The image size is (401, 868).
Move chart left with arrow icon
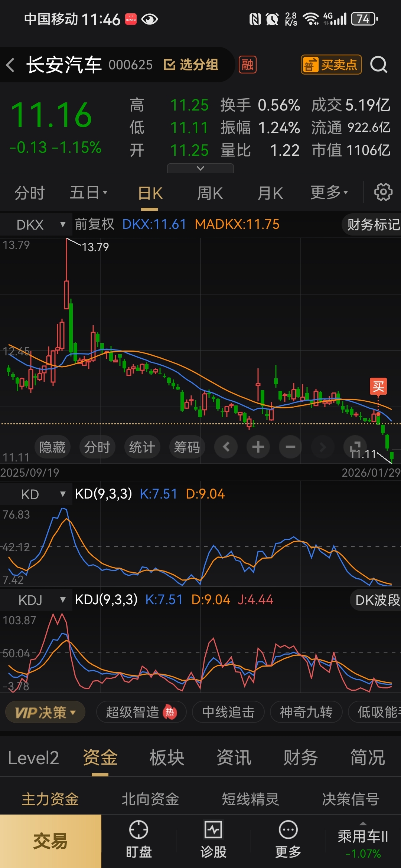[226, 447]
